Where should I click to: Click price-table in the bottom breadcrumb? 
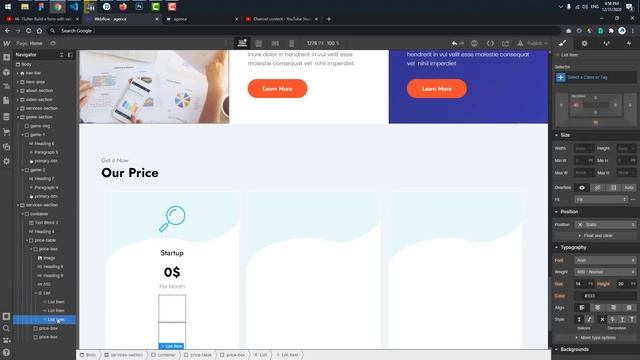point(197,355)
